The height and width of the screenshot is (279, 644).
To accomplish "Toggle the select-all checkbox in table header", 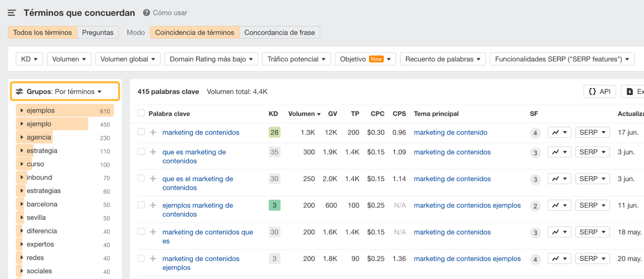I will pos(141,113).
